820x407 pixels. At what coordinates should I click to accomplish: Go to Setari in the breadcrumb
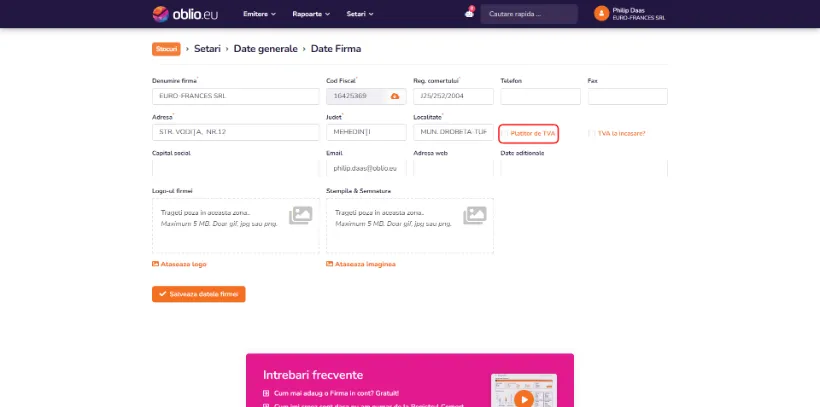click(207, 49)
